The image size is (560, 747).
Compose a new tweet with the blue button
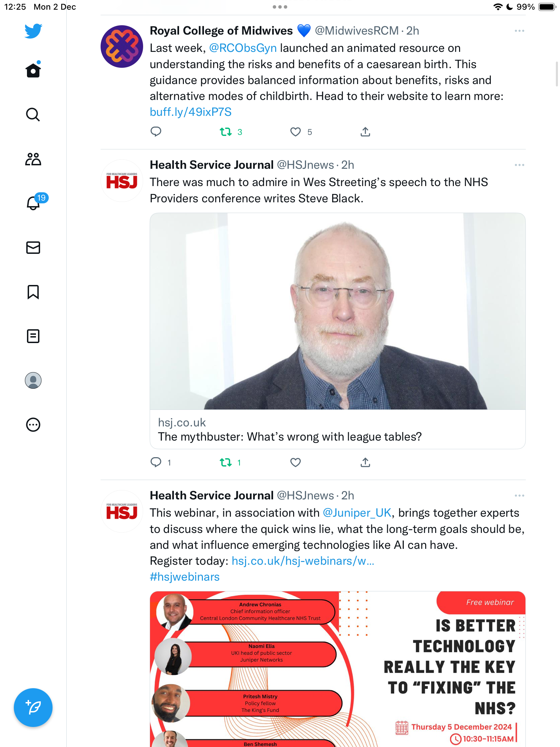click(33, 708)
